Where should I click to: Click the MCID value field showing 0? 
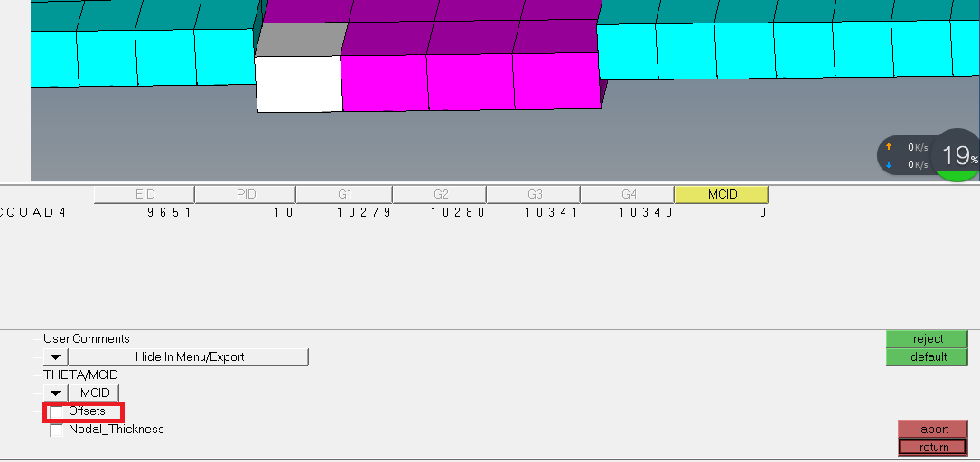point(761,213)
